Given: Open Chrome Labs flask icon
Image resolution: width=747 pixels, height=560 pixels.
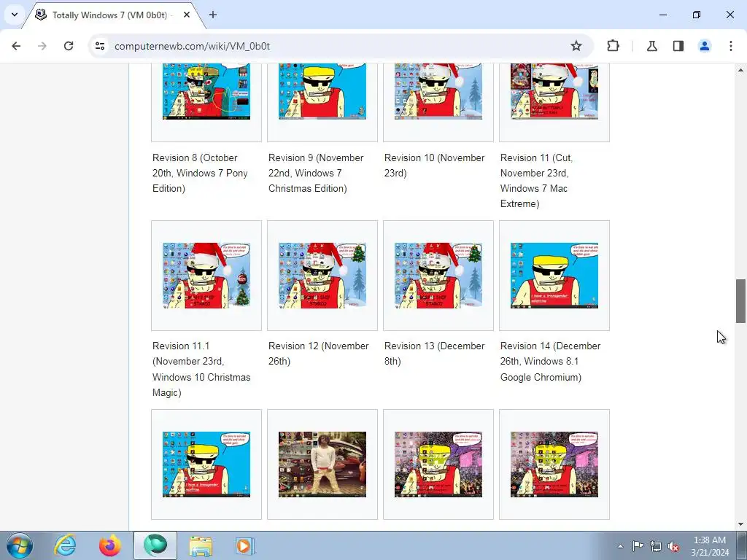Looking at the screenshot, I should point(651,46).
